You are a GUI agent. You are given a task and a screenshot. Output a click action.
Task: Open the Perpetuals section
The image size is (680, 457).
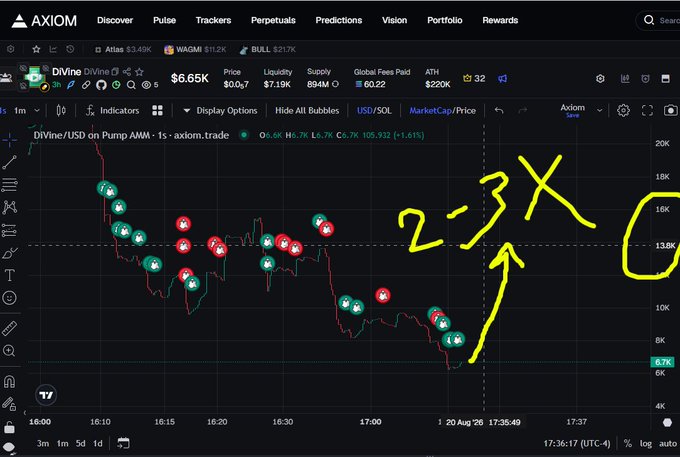(x=273, y=20)
